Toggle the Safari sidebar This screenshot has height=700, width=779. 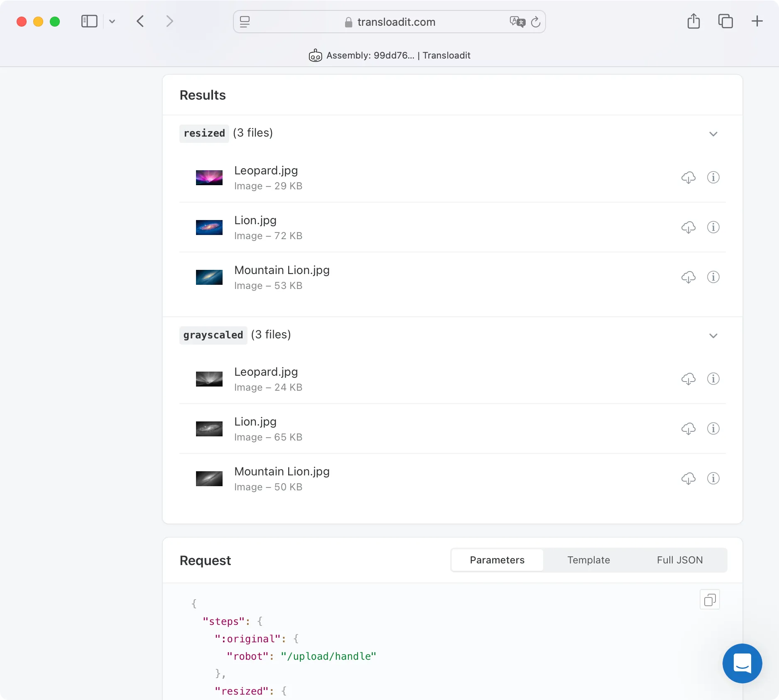pos(89,21)
